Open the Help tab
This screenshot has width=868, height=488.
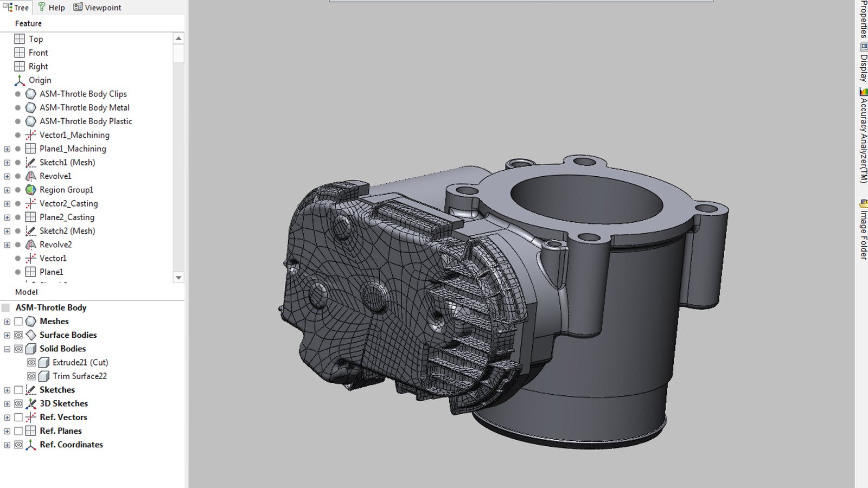point(51,8)
